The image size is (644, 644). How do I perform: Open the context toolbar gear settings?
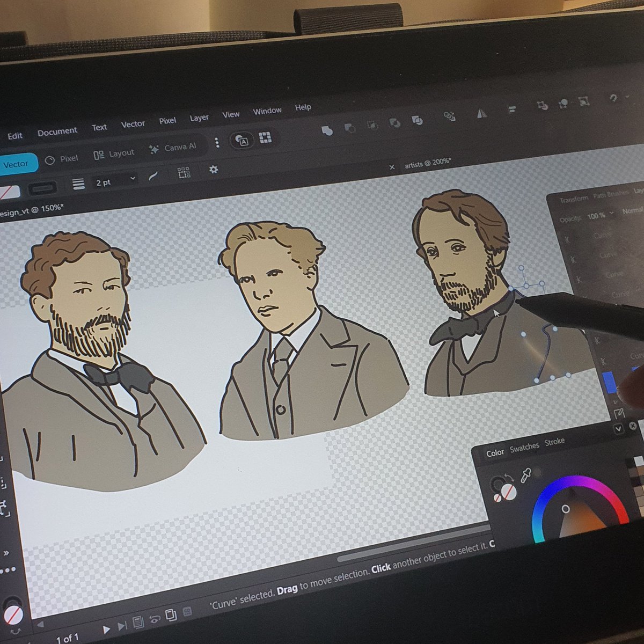(214, 169)
